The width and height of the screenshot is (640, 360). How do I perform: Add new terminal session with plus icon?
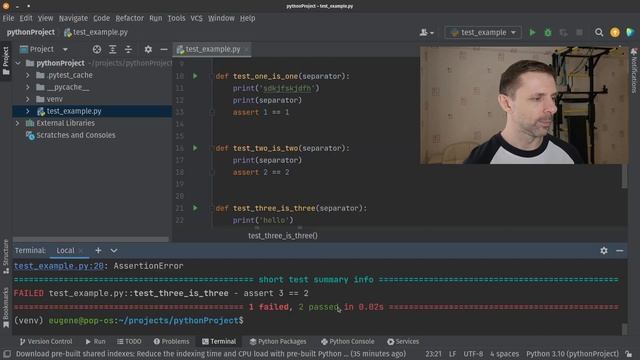(x=98, y=250)
